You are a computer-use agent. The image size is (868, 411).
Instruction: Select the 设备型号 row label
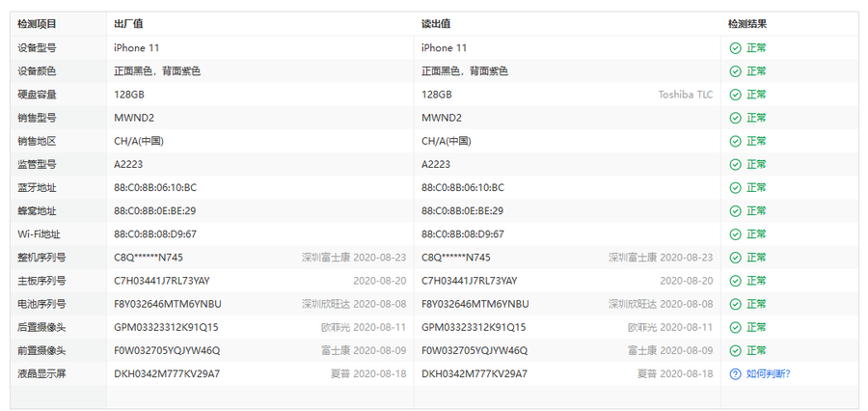pyautogui.click(x=37, y=48)
